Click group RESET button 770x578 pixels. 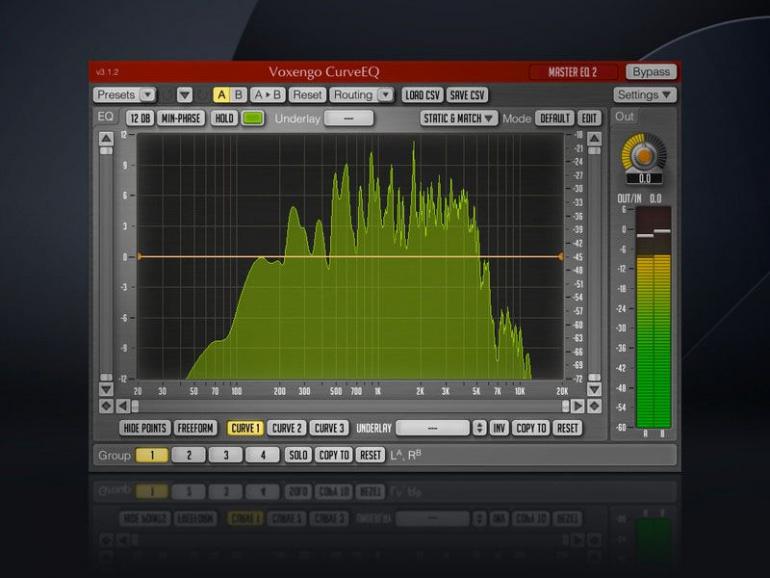370,455
